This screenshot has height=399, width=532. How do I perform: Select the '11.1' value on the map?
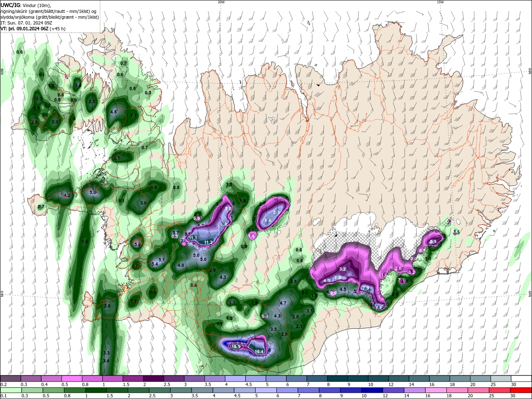(x=193, y=238)
